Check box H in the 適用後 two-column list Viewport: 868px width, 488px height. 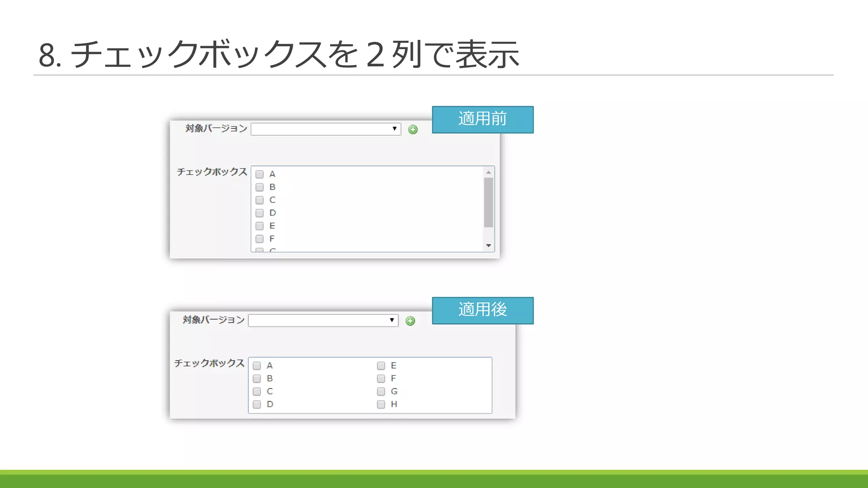click(x=381, y=405)
